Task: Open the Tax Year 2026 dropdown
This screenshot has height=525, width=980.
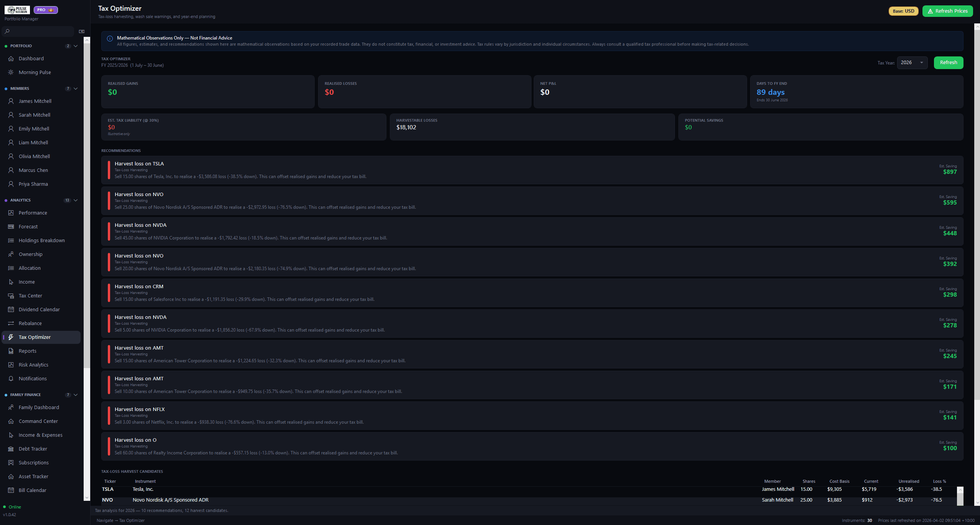Action: point(912,63)
